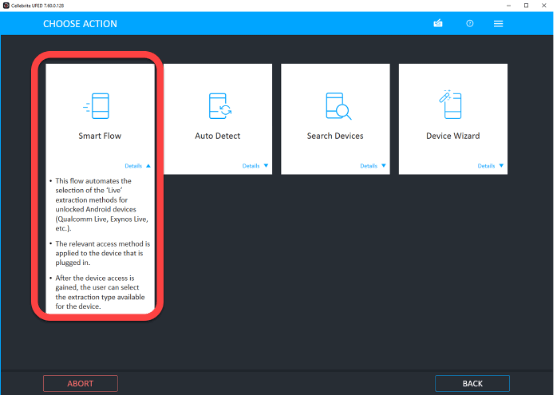Click the Cellebrite UFED app logo in title bar
This screenshot has height=396, width=554.
pos(6,5)
